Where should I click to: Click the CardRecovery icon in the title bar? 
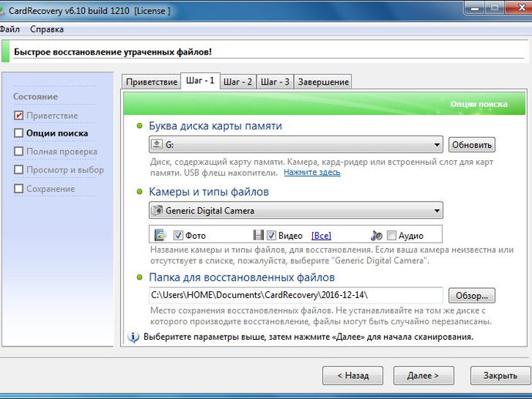click(x=2, y=11)
